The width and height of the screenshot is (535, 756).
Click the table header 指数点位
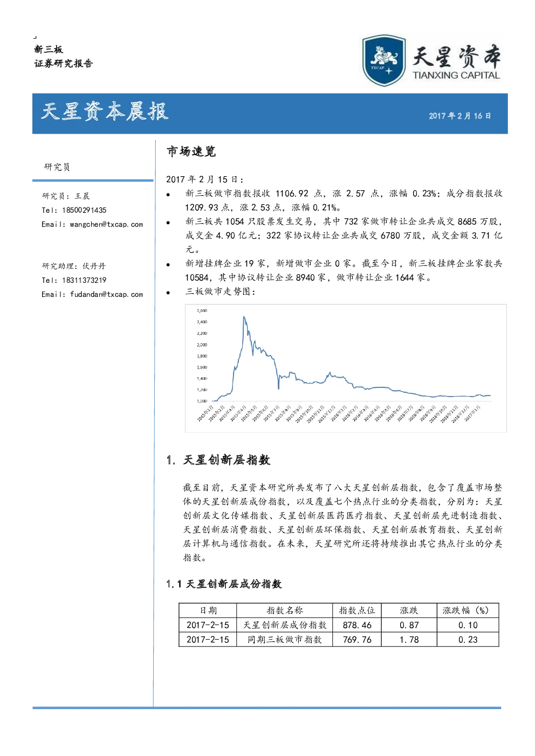click(357, 611)
